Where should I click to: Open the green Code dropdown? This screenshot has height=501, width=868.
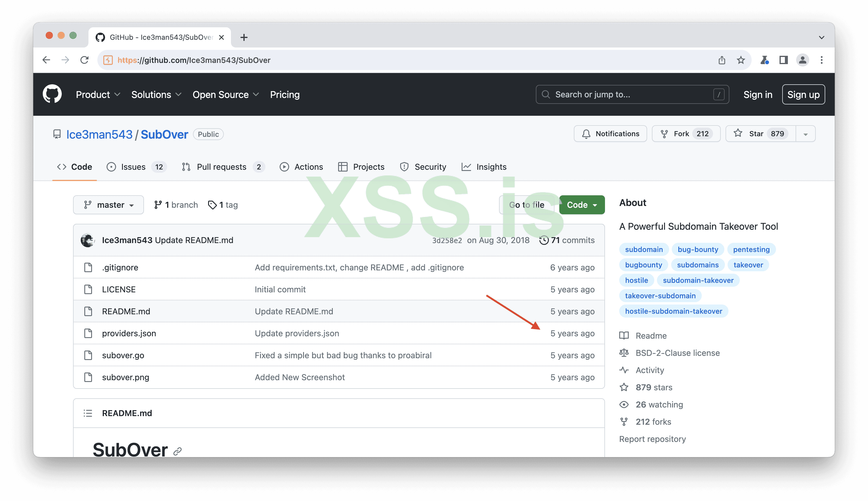[x=582, y=205]
